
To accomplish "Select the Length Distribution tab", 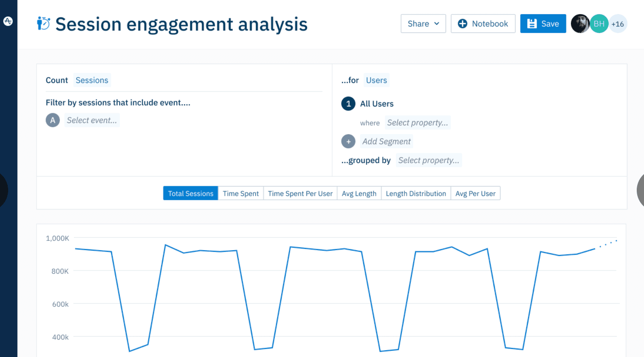I will tap(416, 193).
